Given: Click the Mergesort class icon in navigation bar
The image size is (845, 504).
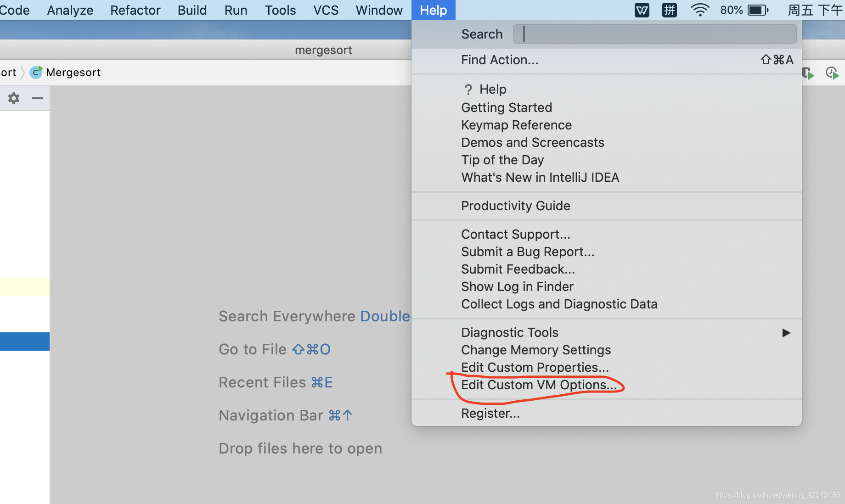Looking at the screenshot, I should [x=35, y=72].
